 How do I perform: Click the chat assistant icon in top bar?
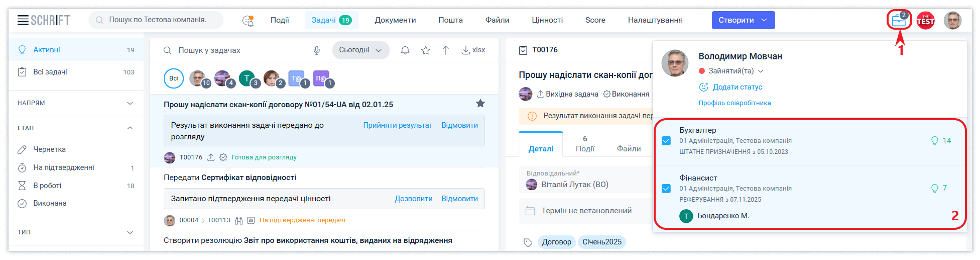point(248,21)
